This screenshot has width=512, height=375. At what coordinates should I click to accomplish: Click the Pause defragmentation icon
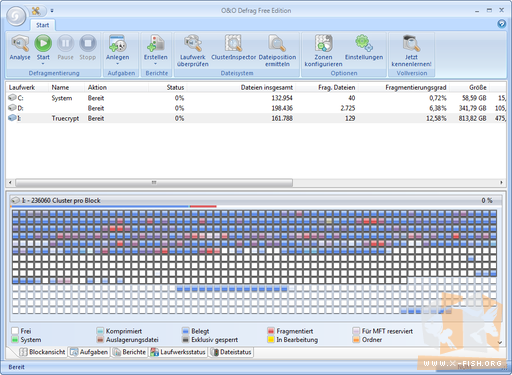point(65,43)
